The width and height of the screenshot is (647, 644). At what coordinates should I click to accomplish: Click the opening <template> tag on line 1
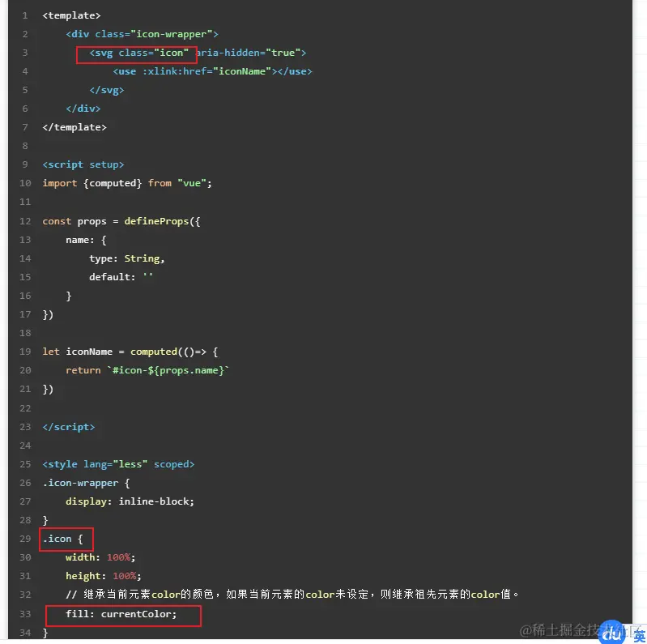pos(71,15)
